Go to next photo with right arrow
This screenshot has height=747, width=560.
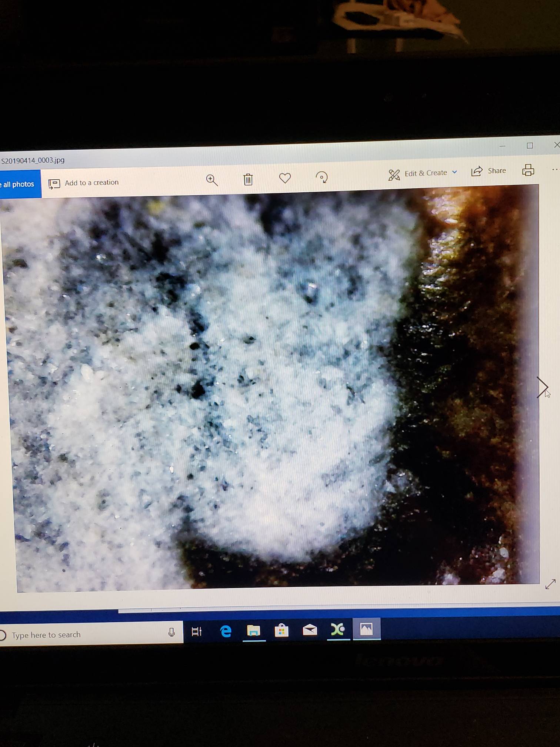click(542, 387)
